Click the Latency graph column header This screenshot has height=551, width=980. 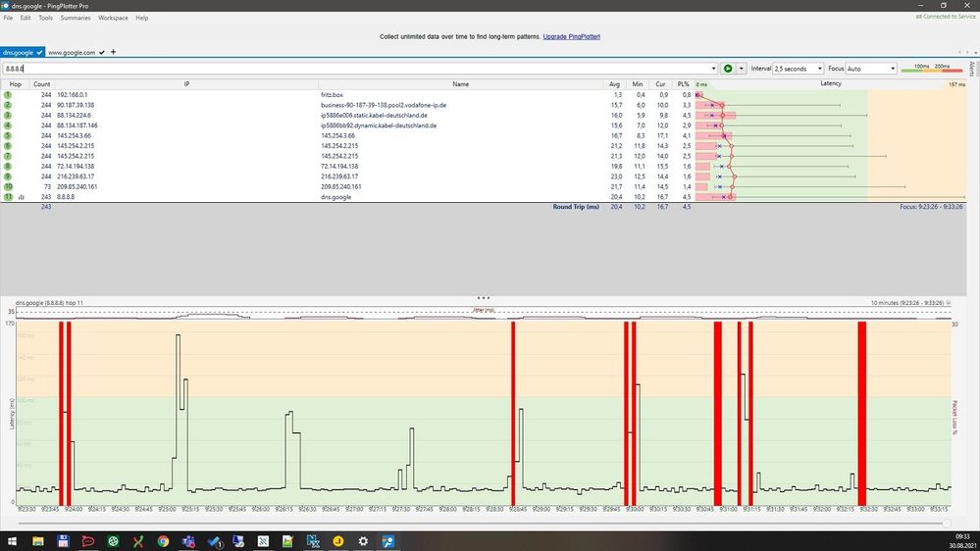tap(831, 83)
